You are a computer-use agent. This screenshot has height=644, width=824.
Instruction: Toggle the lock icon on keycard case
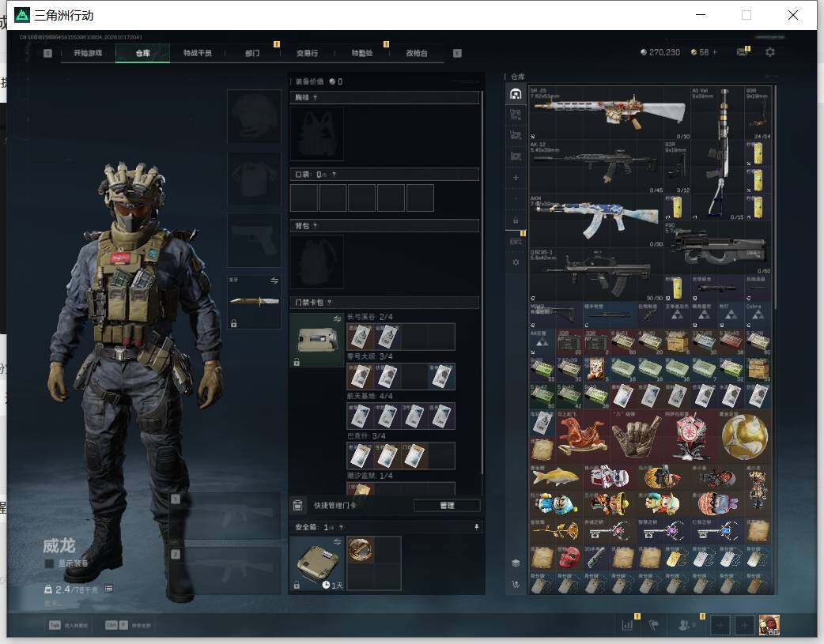(x=297, y=362)
